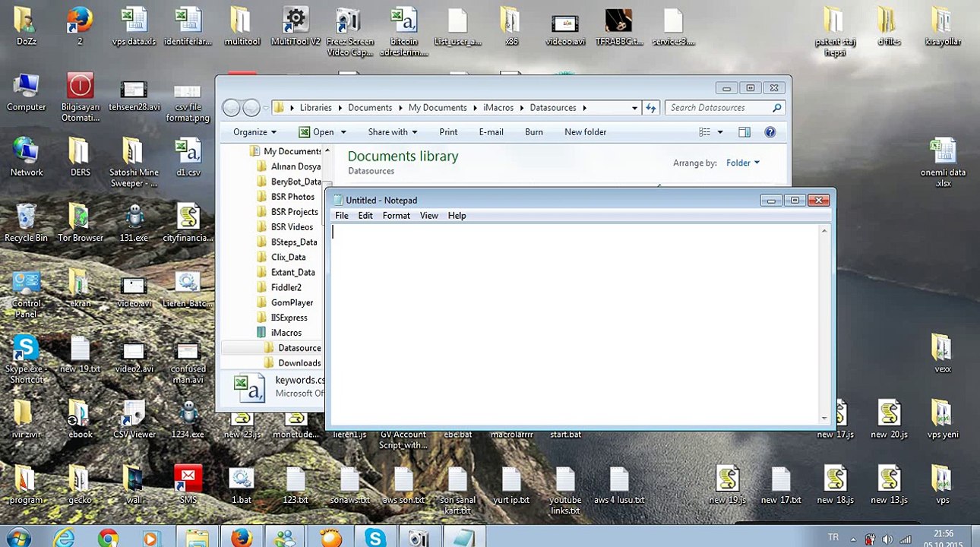The image size is (980, 547).
Task: Open Google Chrome from the taskbar
Action: pos(108,538)
